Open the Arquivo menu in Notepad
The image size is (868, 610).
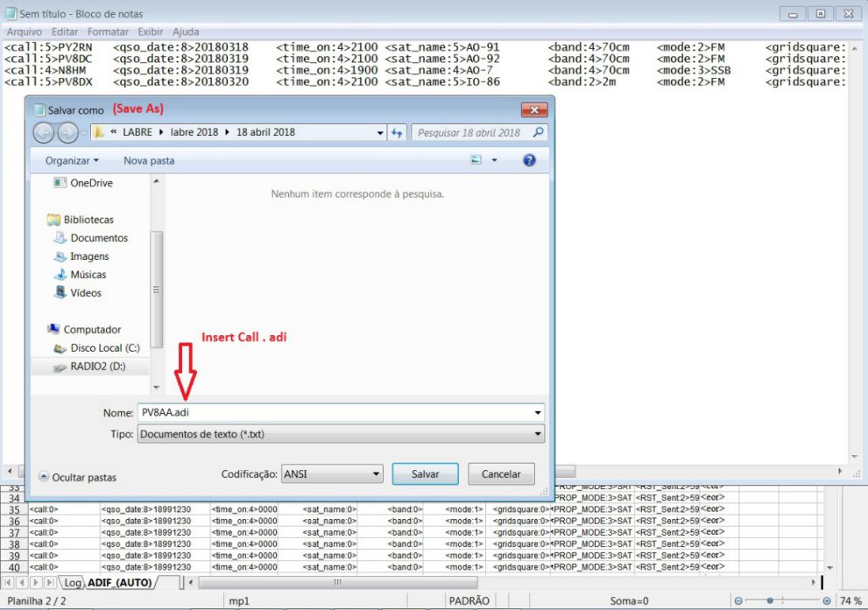coord(25,32)
